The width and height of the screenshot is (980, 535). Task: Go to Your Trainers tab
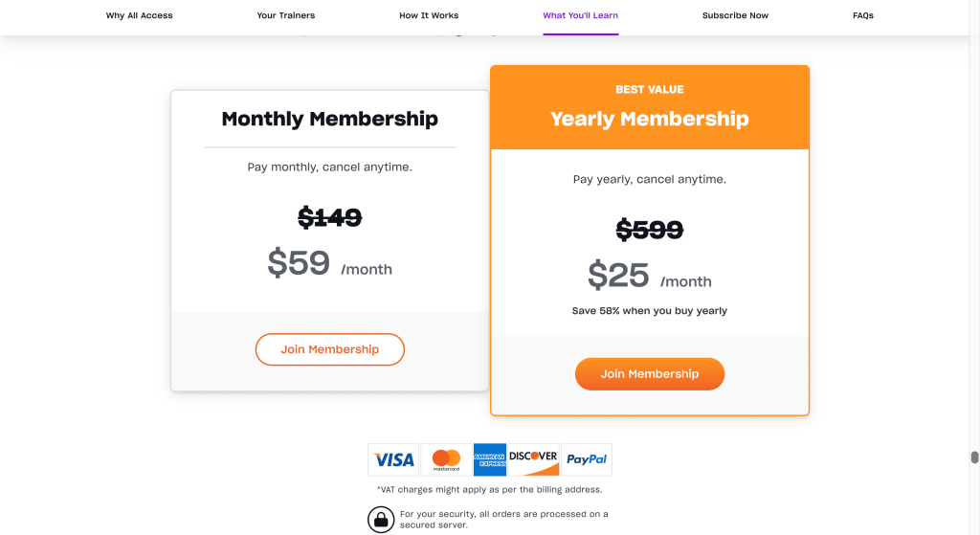285,15
